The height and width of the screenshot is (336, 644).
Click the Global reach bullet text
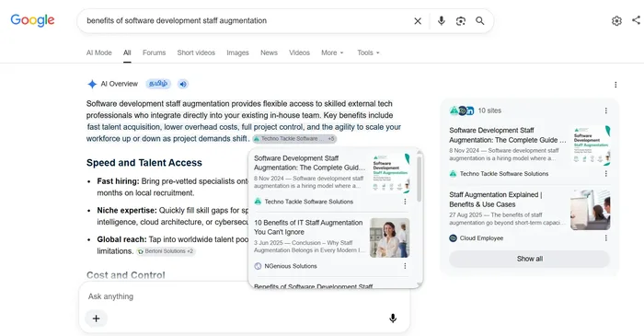coord(173,245)
